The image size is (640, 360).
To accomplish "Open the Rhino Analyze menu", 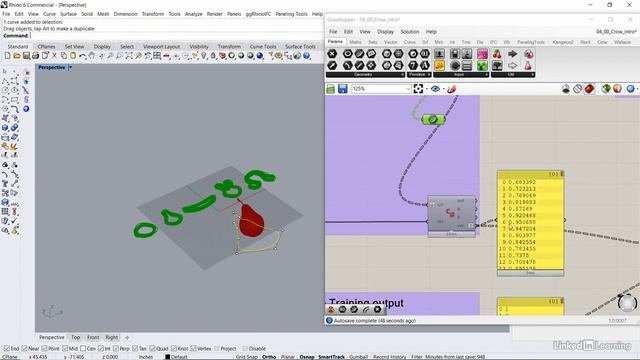I will click(x=193, y=14).
